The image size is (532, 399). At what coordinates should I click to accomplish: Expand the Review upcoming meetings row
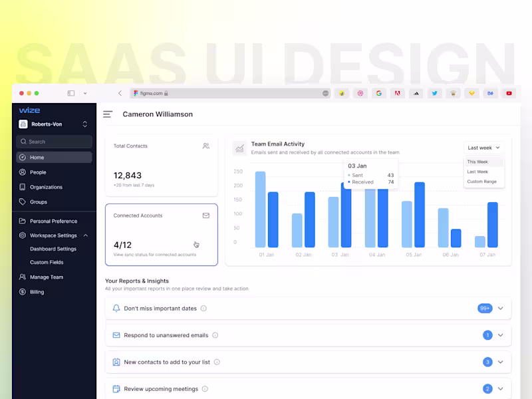click(x=500, y=388)
